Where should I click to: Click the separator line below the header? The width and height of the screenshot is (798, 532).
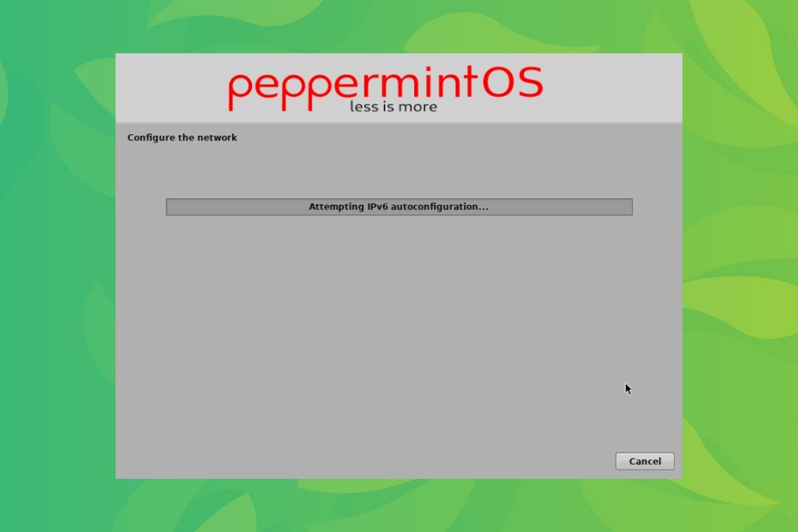[x=399, y=122]
